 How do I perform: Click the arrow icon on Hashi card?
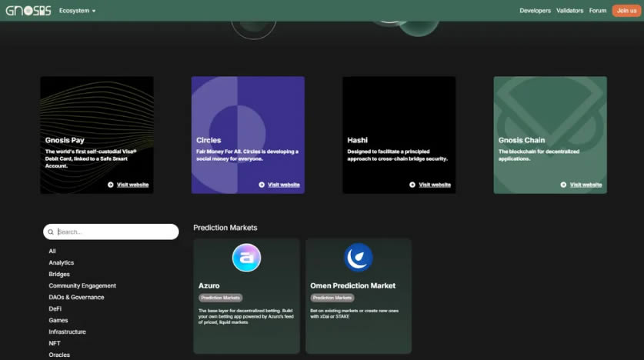[x=412, y=185]
